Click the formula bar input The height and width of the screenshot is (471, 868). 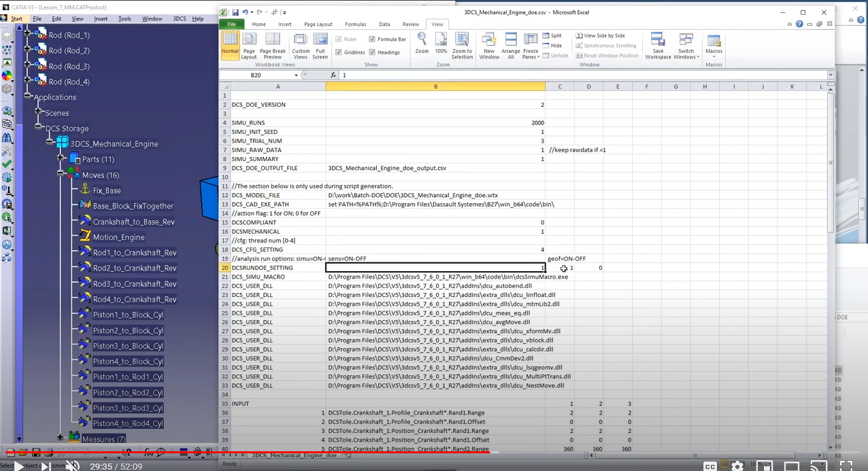583,75
